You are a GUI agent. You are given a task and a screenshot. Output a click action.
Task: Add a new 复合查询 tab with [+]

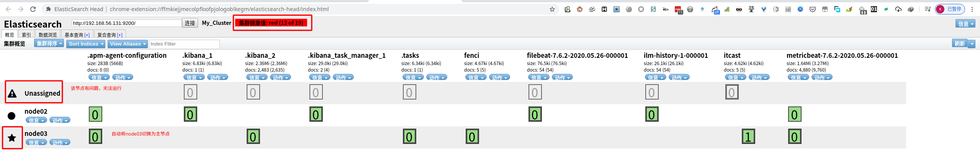coord(120,35)
